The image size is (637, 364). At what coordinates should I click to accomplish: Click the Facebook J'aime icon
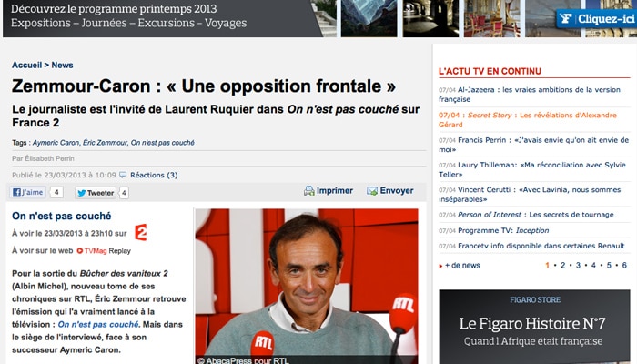[16, 192]
